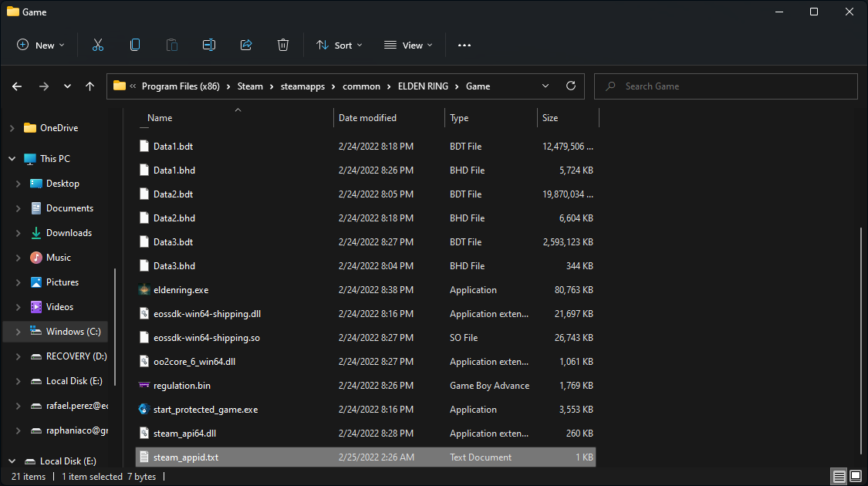Click the Cut scissors icon
868x486 pixels.
pos(98,46)
